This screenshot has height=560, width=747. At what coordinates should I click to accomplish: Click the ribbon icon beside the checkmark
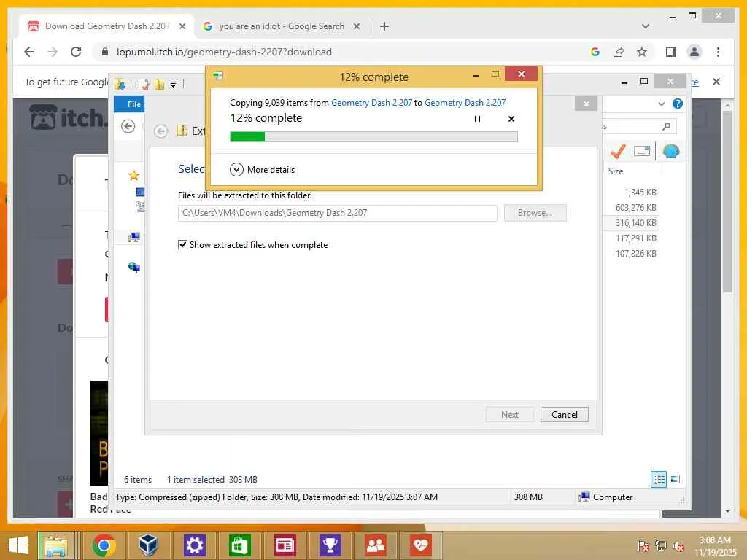click(x=642, y=152)
